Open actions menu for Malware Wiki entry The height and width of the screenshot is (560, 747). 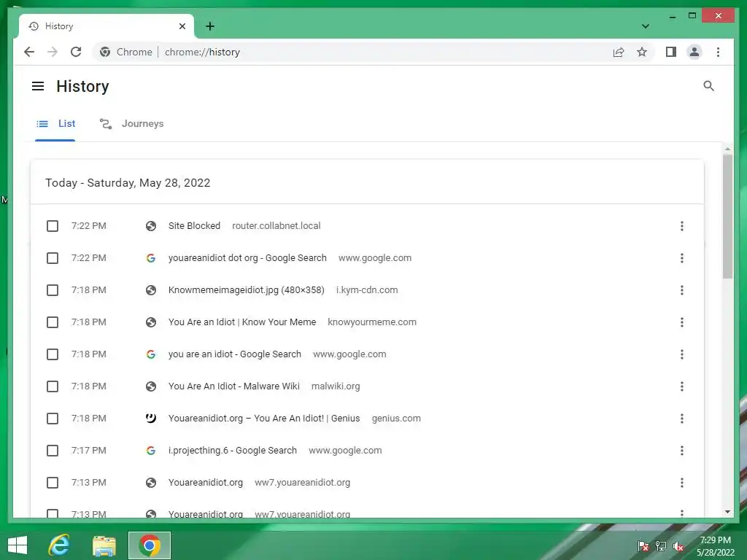coord(682,386)
